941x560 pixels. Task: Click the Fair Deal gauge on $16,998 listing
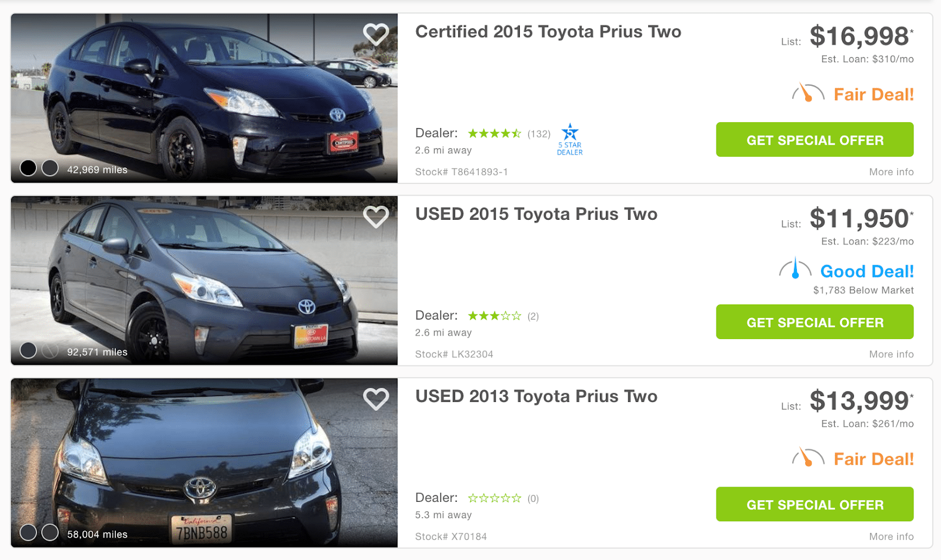tap(807, 94)
